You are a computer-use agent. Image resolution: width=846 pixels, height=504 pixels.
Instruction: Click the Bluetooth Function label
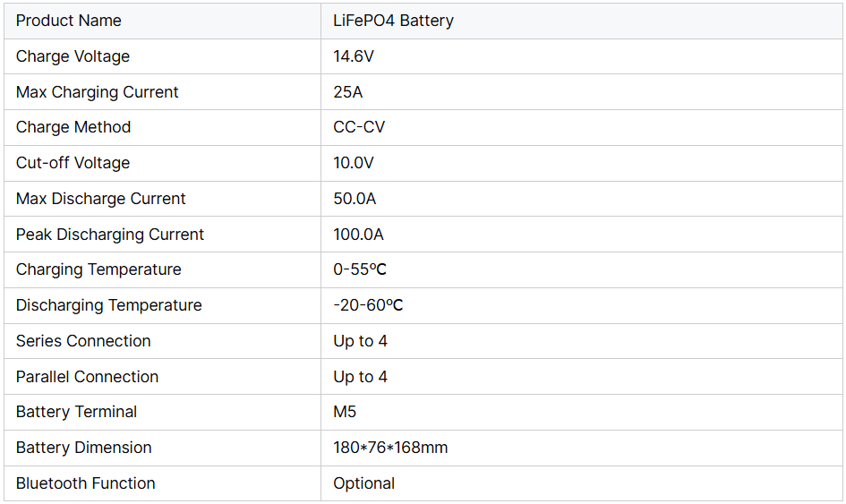86,483
